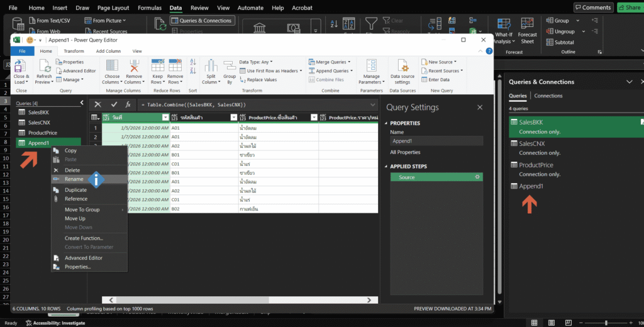This screenshot has height=327, width=644.
Task: Open filter dropdown of รหัสสินค้า column
Action: pos(234,118)
